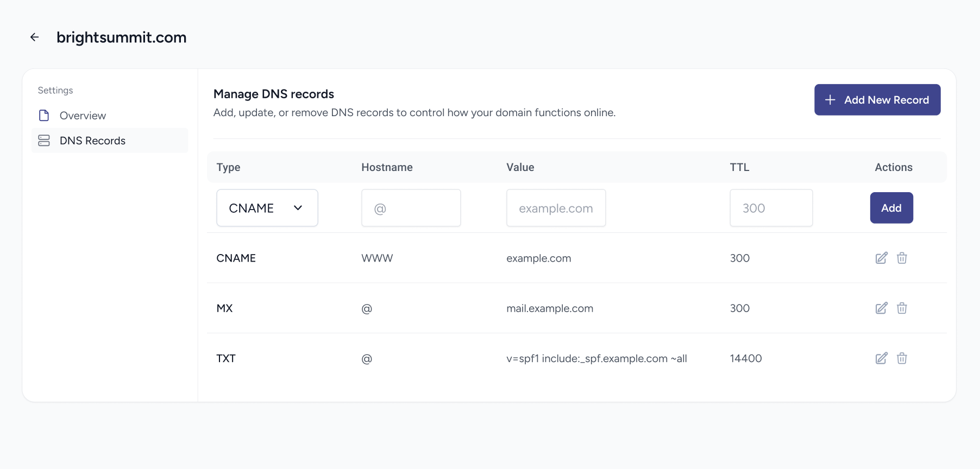Open the Overview settings page

tap(83, 116)
